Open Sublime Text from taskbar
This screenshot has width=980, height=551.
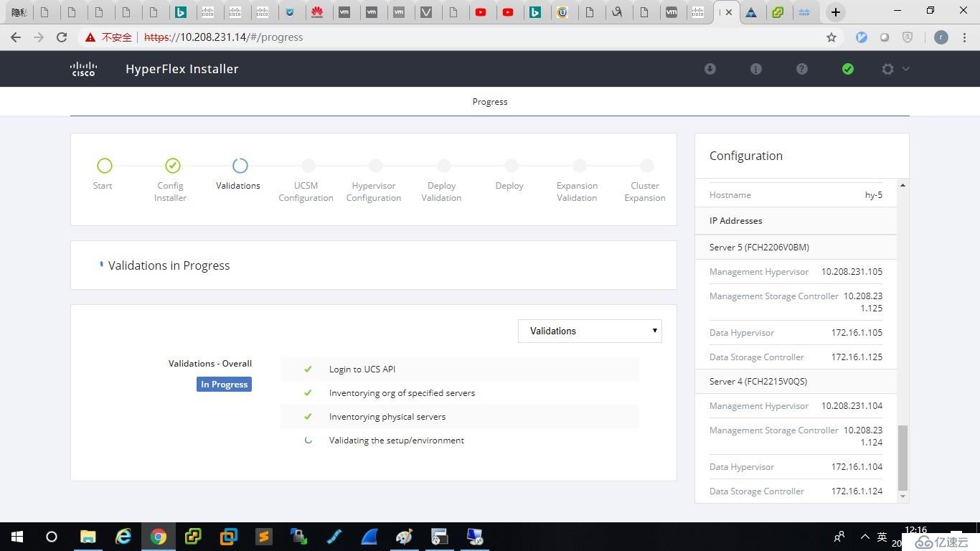(264, 537)
